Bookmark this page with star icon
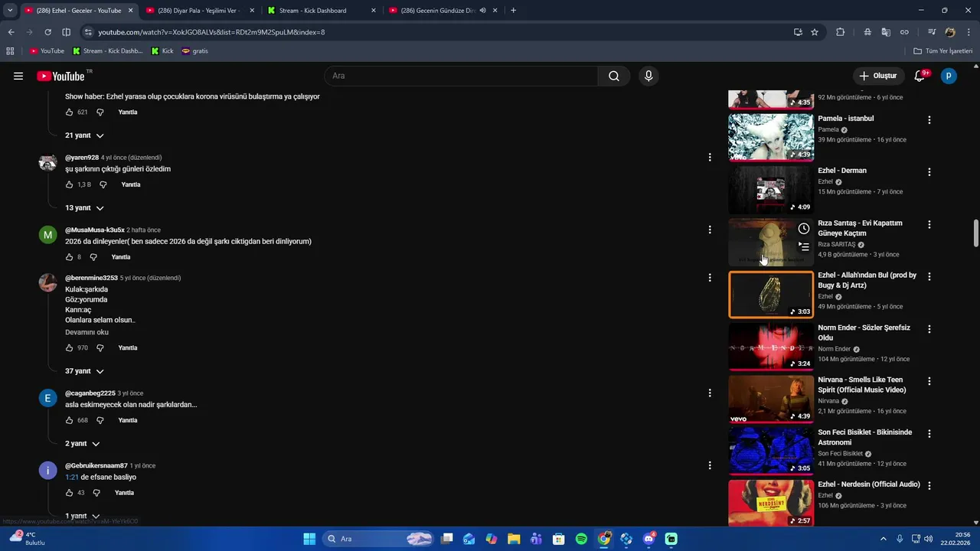This screenshot has height=551, width=980. pyautogui.click(x=815, y=32)
